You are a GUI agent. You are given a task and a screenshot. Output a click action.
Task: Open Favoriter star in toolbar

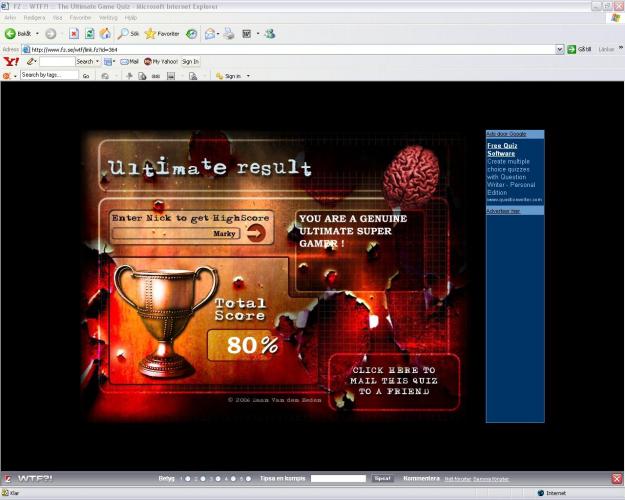point(162,33)
